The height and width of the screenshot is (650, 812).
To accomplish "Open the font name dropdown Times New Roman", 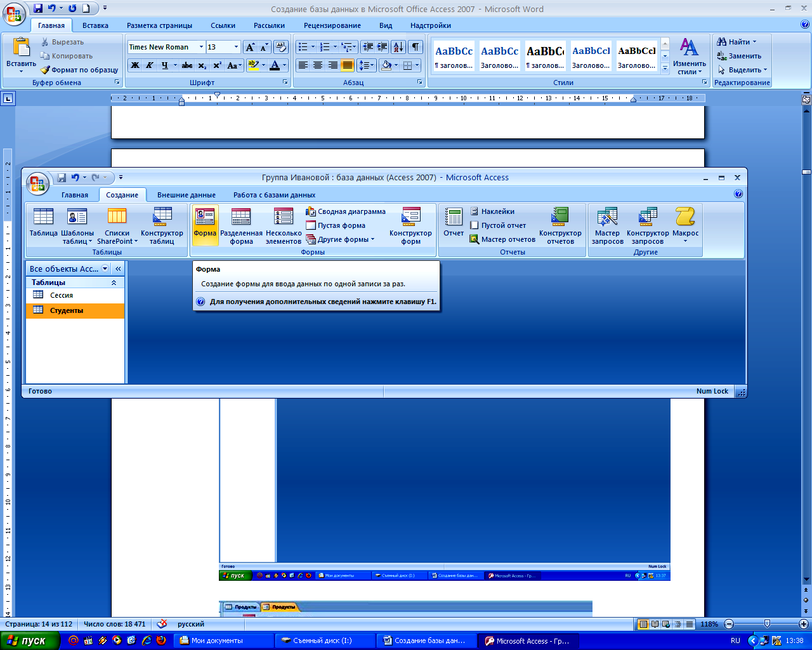I will [202, 47].
